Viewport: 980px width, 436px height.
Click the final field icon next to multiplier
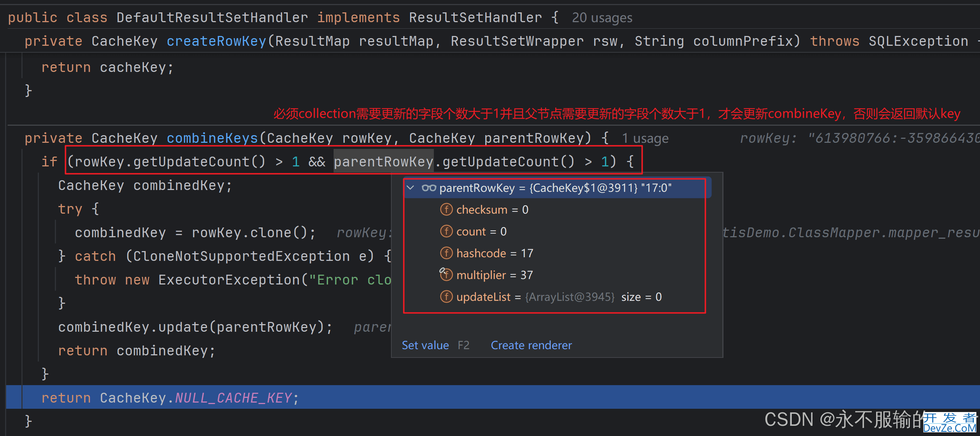(446, 275)
